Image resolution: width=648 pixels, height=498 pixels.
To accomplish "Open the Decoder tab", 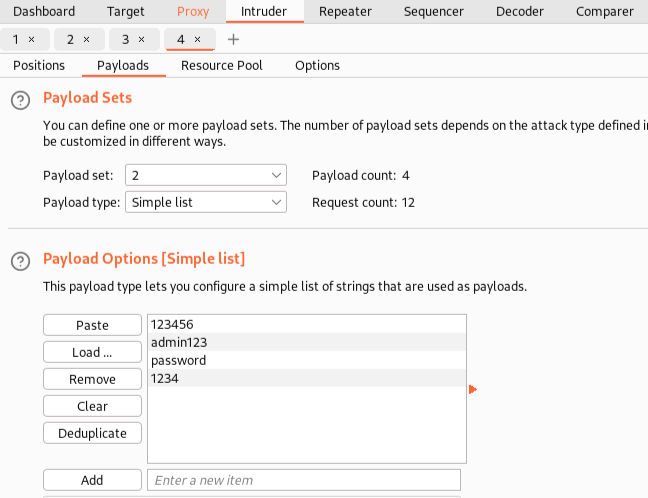I will (520, 12).
